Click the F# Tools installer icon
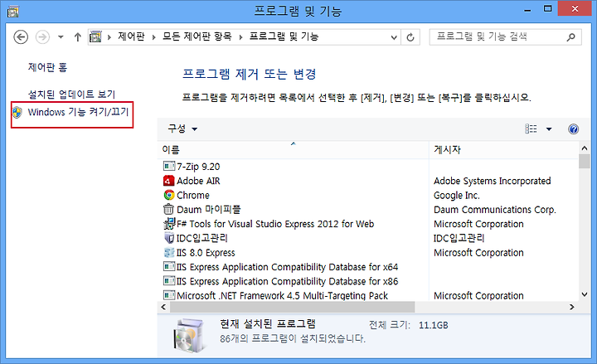Viewport: 597px width, 364px height. point(169,224)
